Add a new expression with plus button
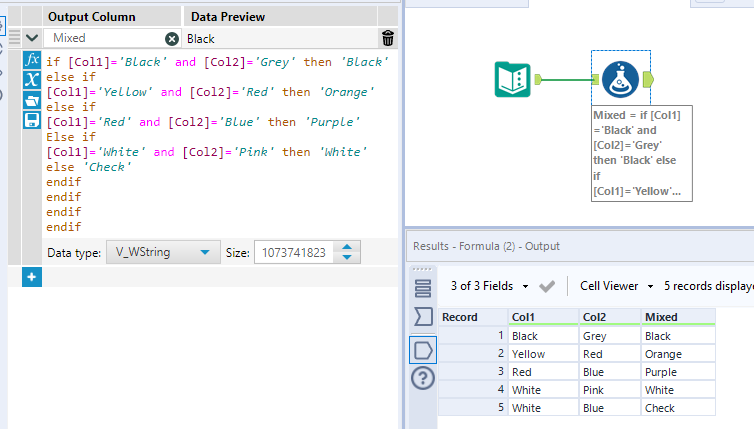Image resolution: width=754 pixels, height=429 pixels. pyautogui.click(x=32, y=277)
